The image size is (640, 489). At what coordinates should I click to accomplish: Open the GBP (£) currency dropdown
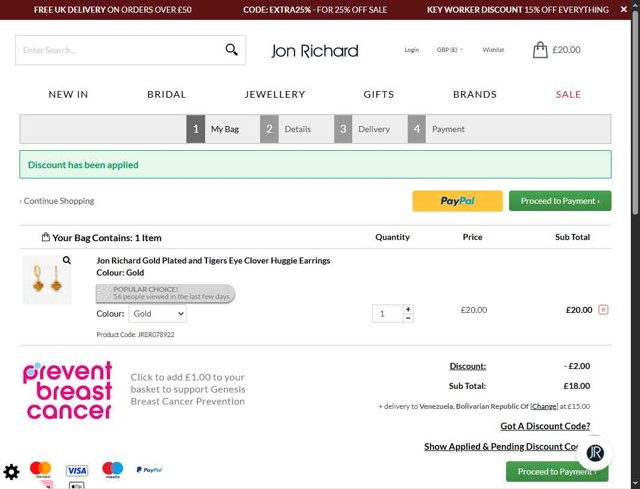pyautogui.click(x=450, y=50)
